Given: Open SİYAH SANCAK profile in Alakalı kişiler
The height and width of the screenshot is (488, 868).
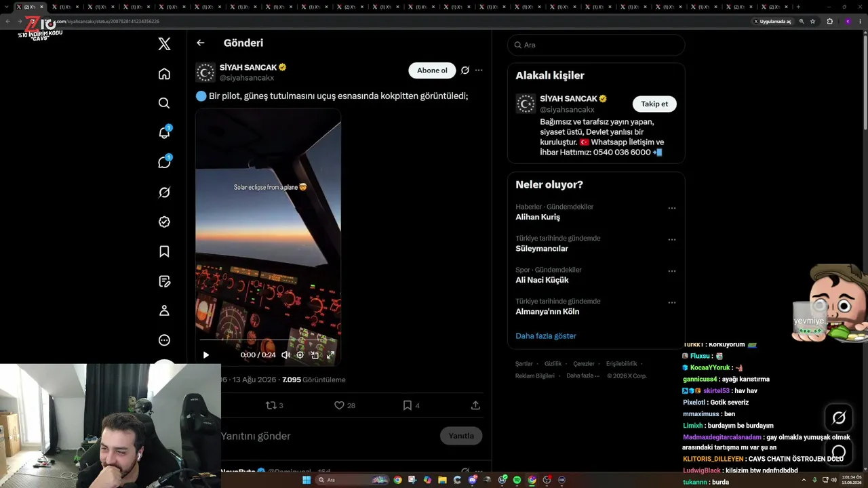Looking at the screenshot, I should [568, 98].
